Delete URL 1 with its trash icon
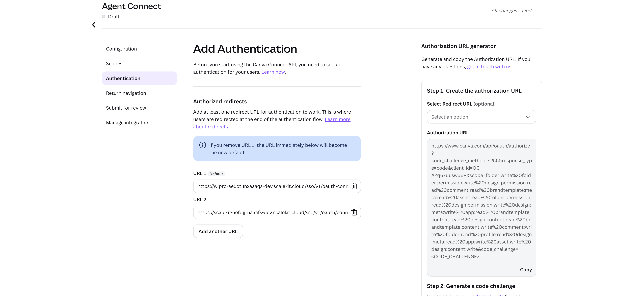The image size is (644, 296). [354, 186]
